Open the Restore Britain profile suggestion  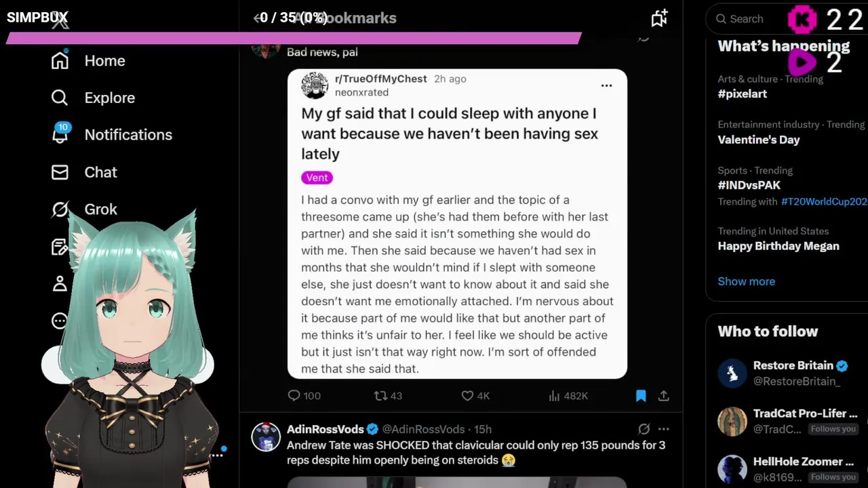[x=792, y=373]
